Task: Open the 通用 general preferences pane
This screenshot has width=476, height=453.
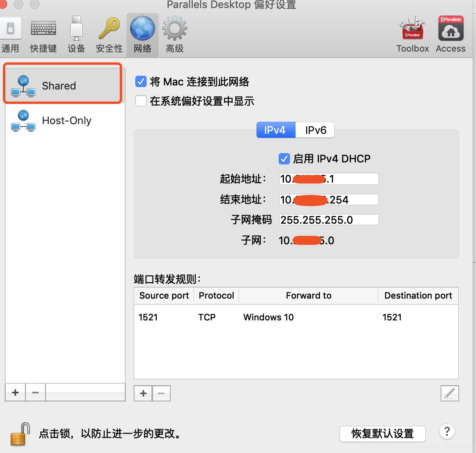Action: coord(10,35)
